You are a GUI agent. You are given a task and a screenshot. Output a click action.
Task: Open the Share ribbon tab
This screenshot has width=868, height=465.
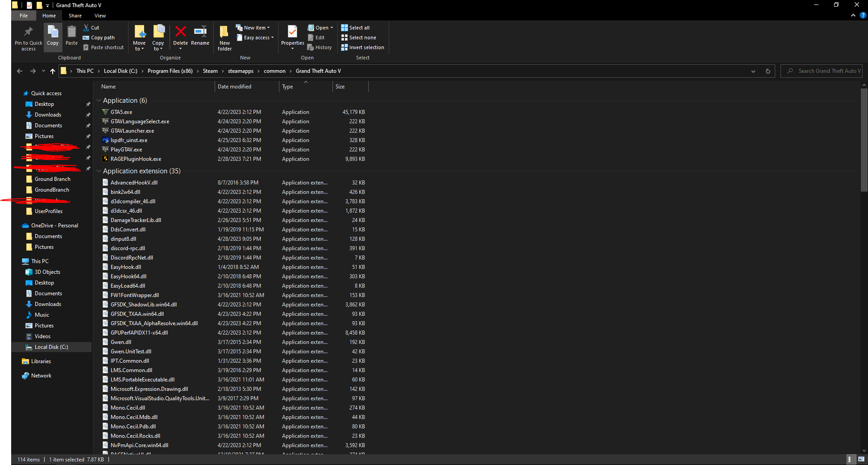pos(75,16)
